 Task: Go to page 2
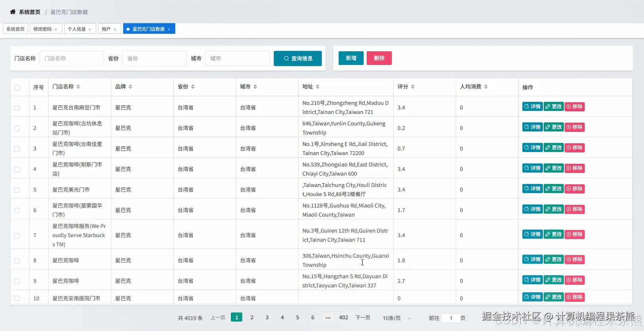[252, 318]
